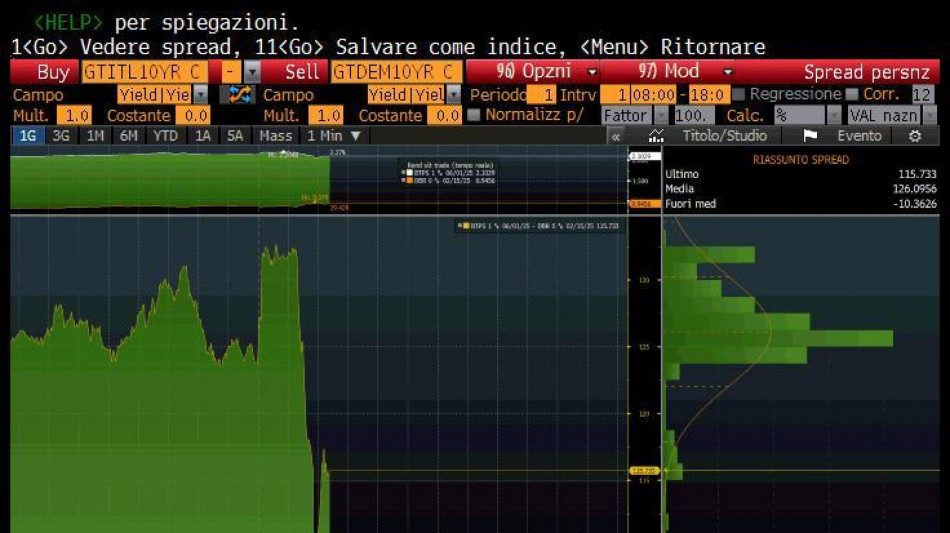Click the RIASSUNTO SPREAD heading
950x533 pixels.
click(800, 160)
